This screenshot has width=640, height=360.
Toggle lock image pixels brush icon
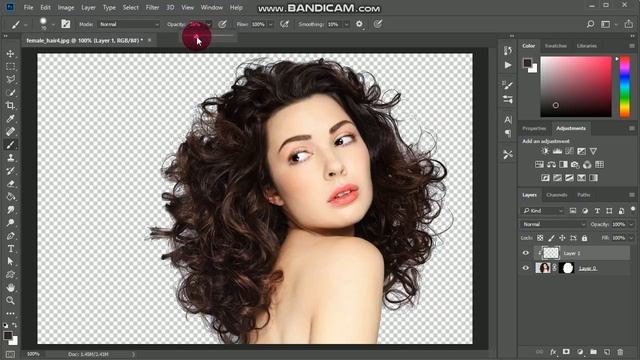click(551, 238)
